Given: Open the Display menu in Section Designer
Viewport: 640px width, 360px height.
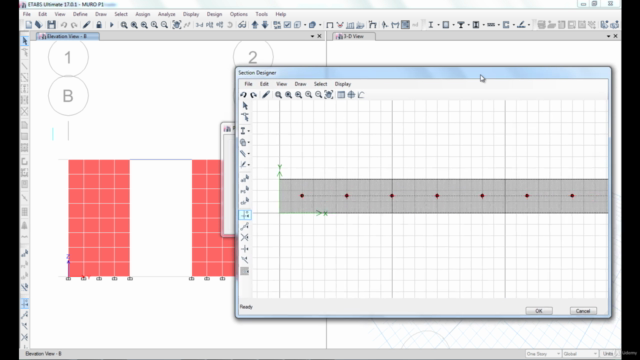Looking at the screenshot, I should point(343,84).
